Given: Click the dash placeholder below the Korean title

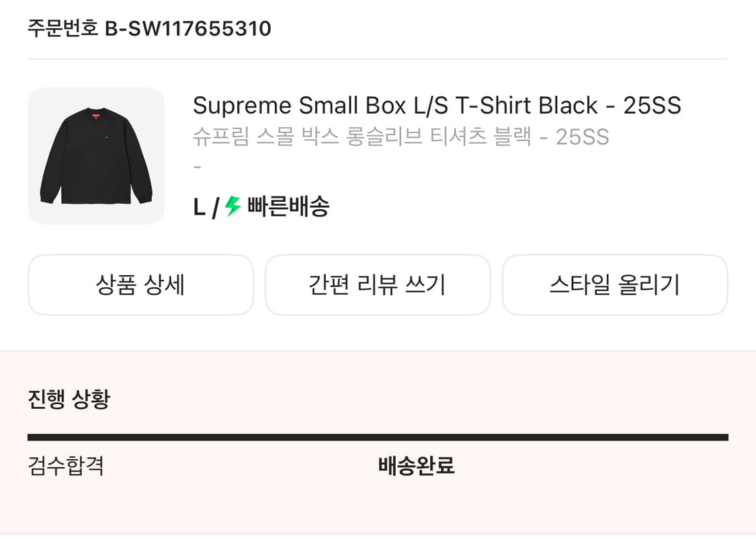Looking at the screenshot, I should (197, 167).
